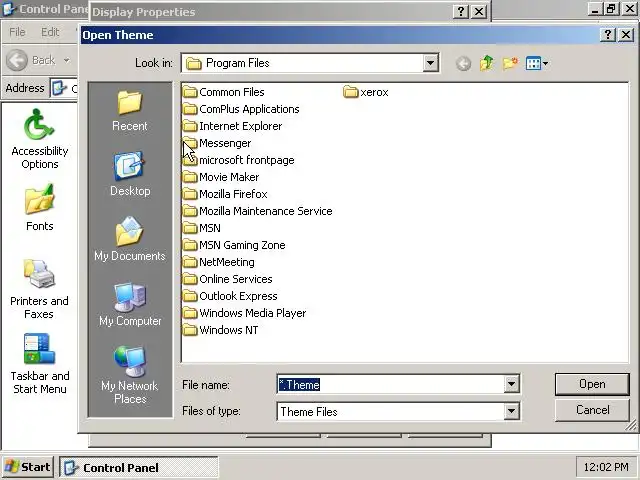This screenshot has height=480, width=640.
Task: Select the xerox folder
Action: 366,92
